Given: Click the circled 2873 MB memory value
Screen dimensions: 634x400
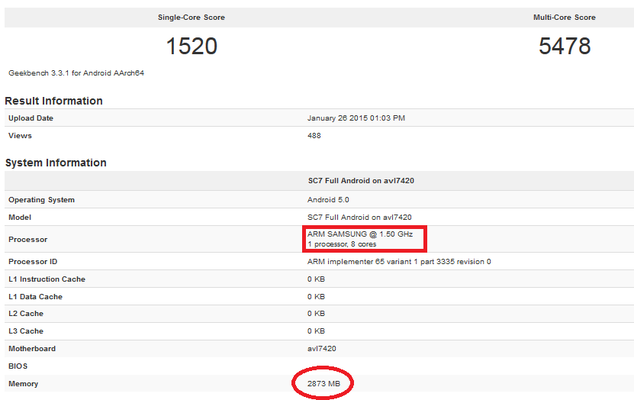Looking at the screenshot, I should click(323, 383).
